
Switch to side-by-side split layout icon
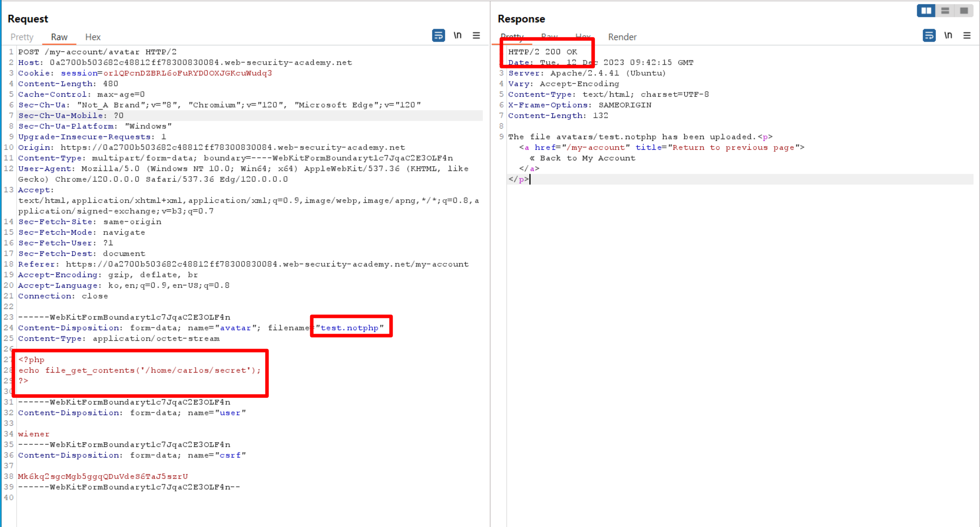(x=926, y=11)
